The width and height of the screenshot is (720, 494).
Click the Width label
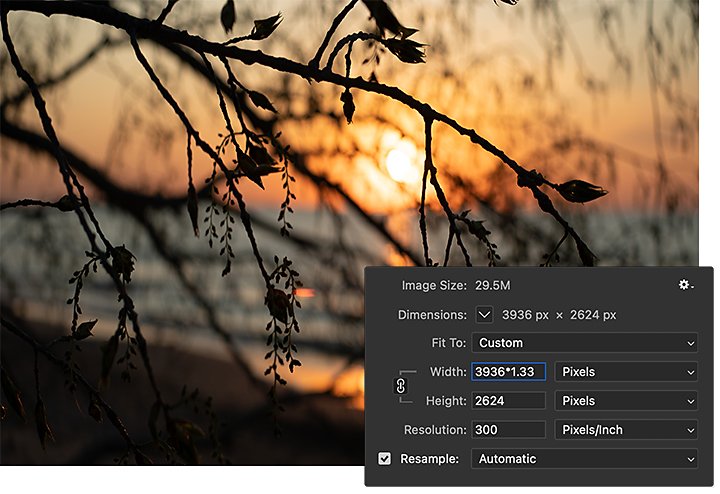click(x=448, y=372)
